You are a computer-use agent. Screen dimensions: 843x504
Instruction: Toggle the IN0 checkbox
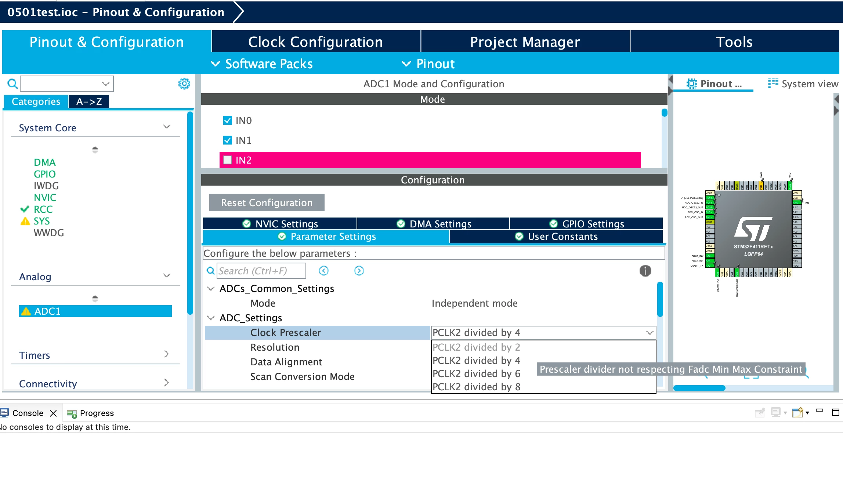[228, 120]
